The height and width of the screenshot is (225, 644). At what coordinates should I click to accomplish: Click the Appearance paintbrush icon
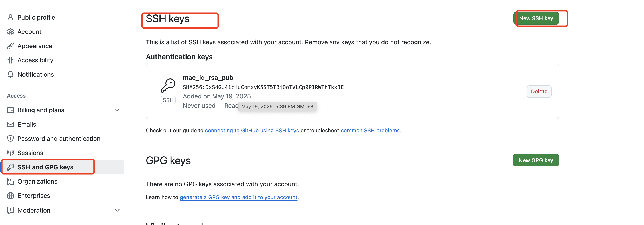point(10,46)
